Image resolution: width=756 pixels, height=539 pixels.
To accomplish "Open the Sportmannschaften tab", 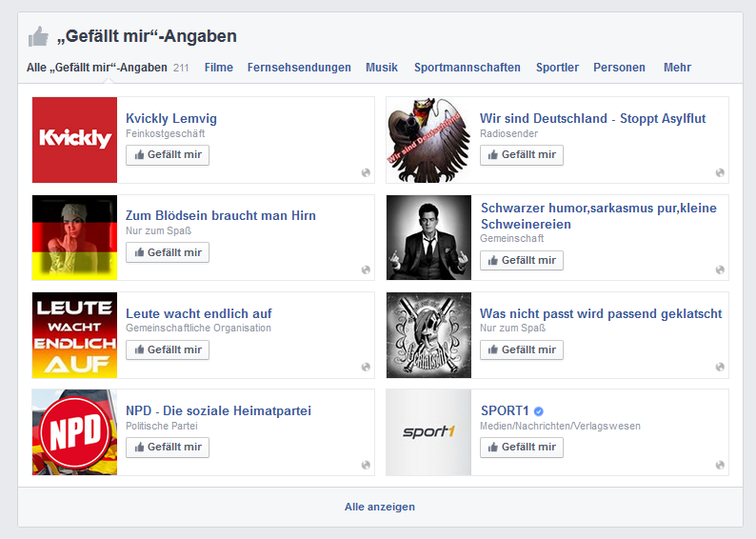I will point(467,68).
